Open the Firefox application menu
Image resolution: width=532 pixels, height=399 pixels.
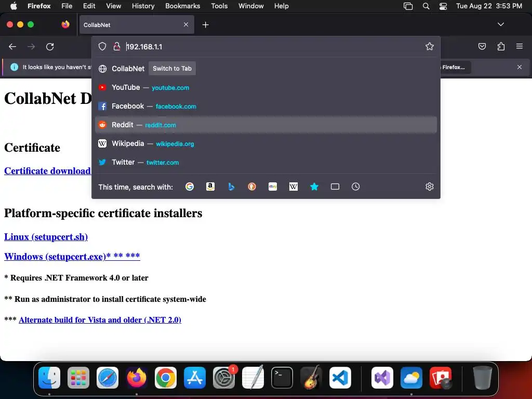[520, 46]
